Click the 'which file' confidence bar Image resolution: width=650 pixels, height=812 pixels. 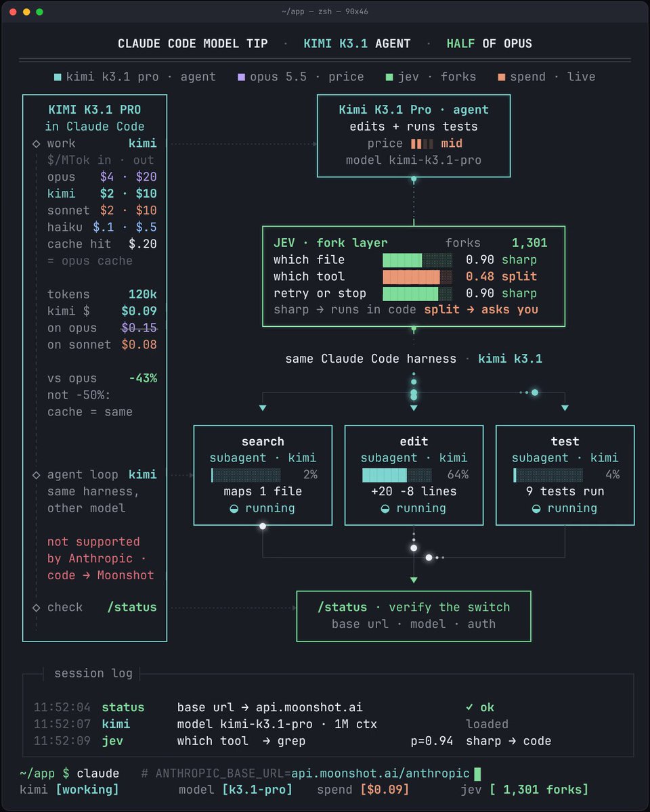(417, 260)
